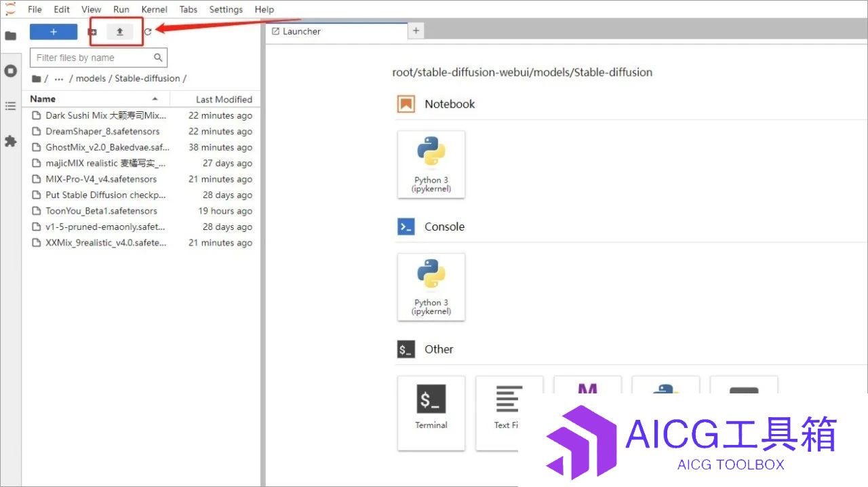Click Stable-diffusion breadcrumb folder
Image resolution: width=868 pixels, height=487 pixels.
[x=147, y=79]
